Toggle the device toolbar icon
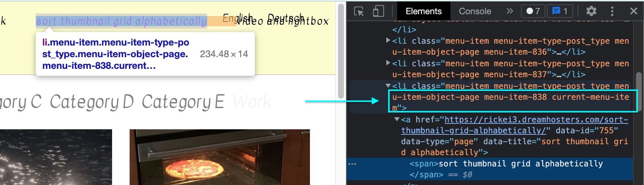The width and height of the screenshot is (644, 185). (x=378, y=11)
